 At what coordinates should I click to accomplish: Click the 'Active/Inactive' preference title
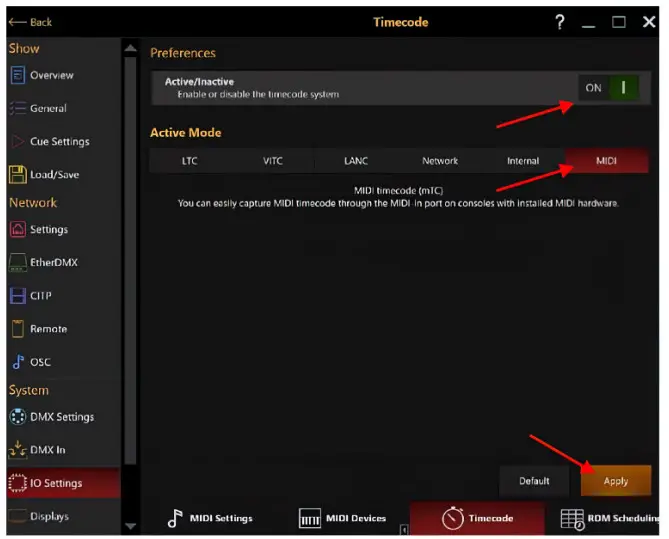pyautogui.click(x=199, y=82)
